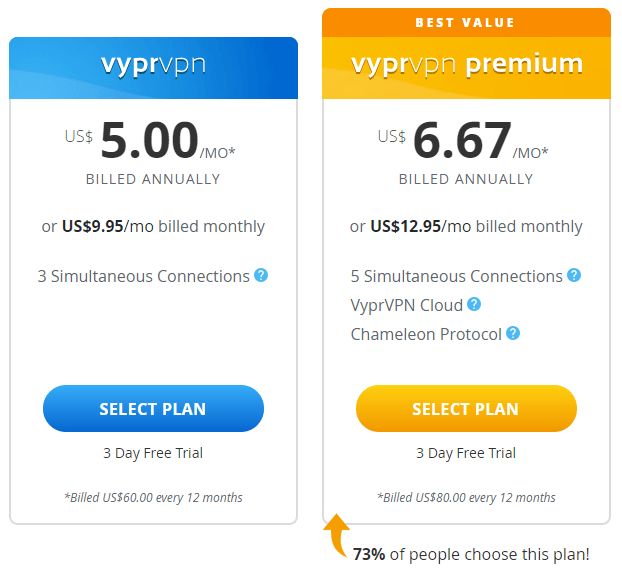Click the BEST VALUE banner
622x575 pixels.
(x=466, y=23)
